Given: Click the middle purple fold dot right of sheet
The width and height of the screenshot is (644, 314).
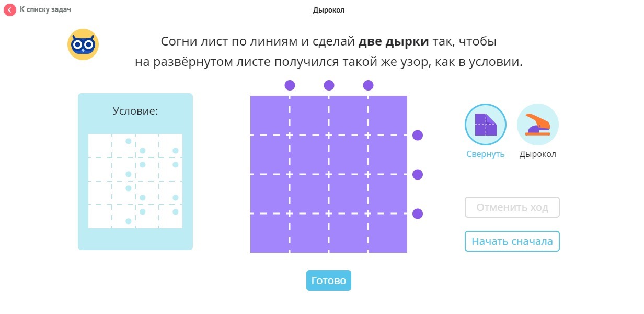Looking at the screenshot, I should click(418, 174).
